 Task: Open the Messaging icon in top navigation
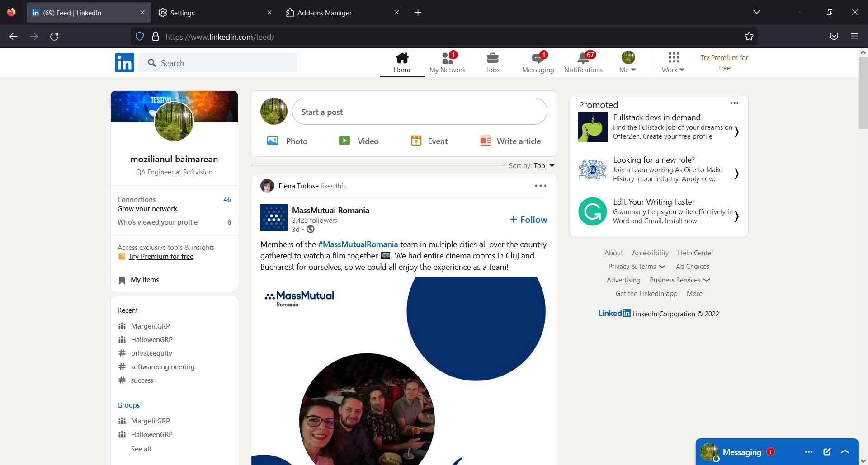(538, 62)
